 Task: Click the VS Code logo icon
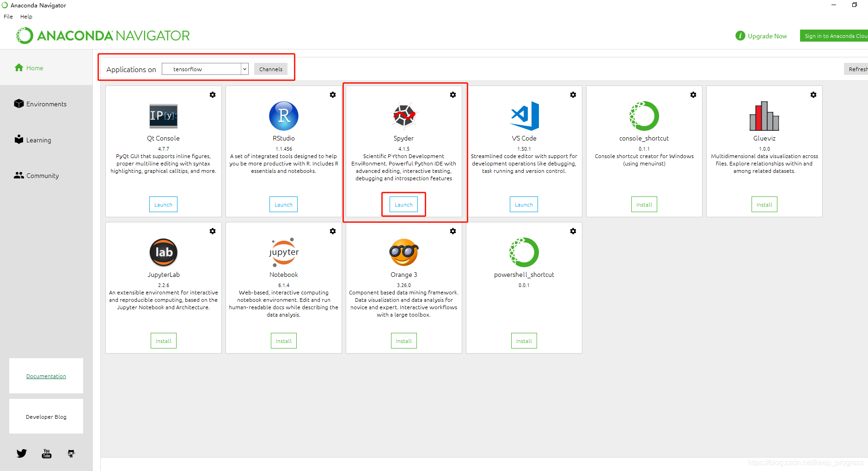tap(525, 116)
